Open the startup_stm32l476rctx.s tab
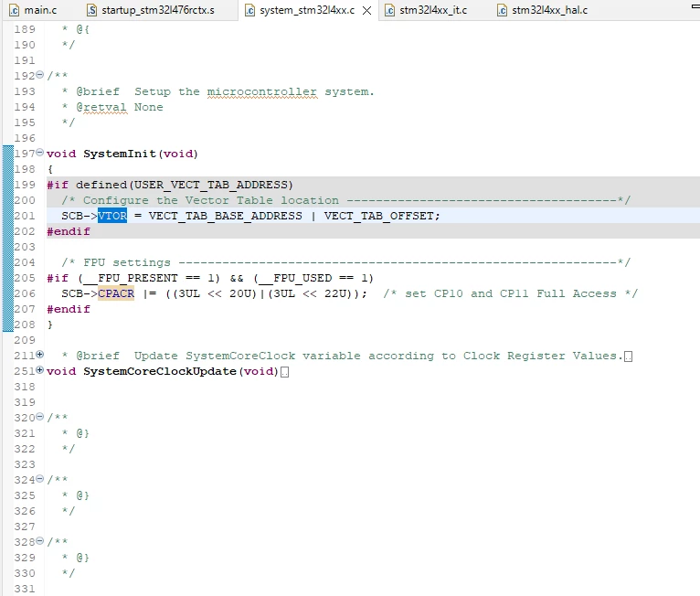 [152, 10]
